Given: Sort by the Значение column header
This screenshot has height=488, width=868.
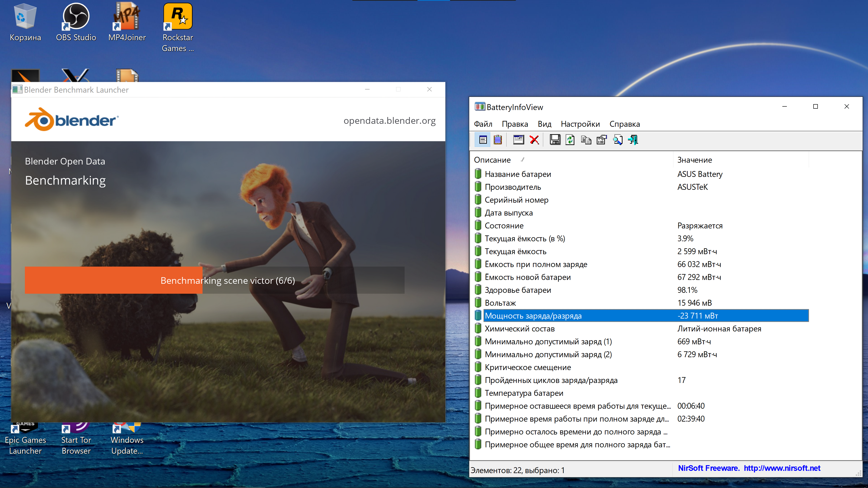Looking at the screenshot, I should point(741,160).
